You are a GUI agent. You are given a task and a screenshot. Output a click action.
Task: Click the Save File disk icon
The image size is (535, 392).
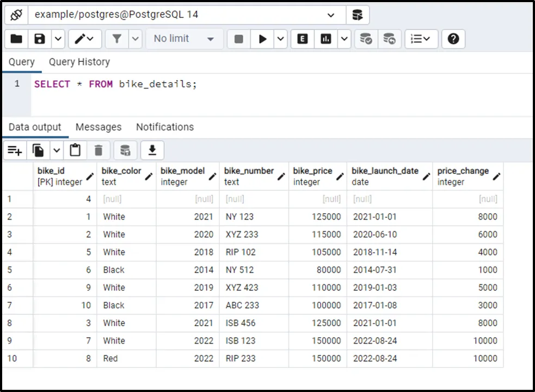(40, 39)
